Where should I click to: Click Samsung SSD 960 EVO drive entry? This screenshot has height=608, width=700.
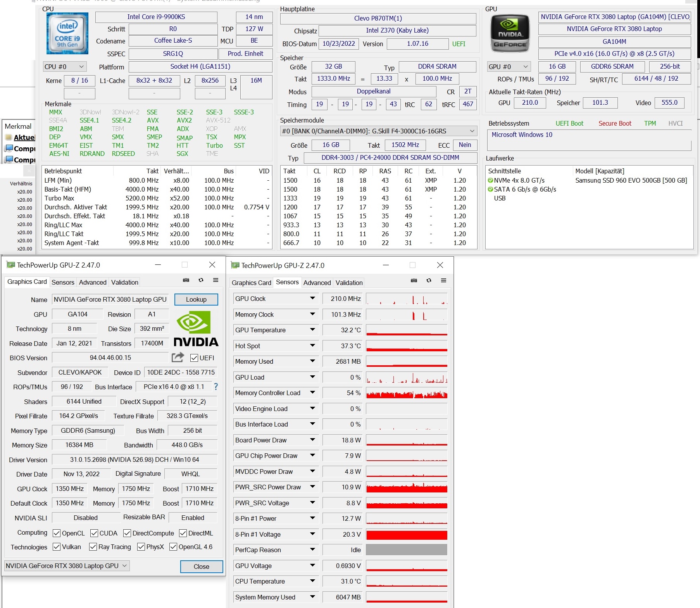point(631,180)
